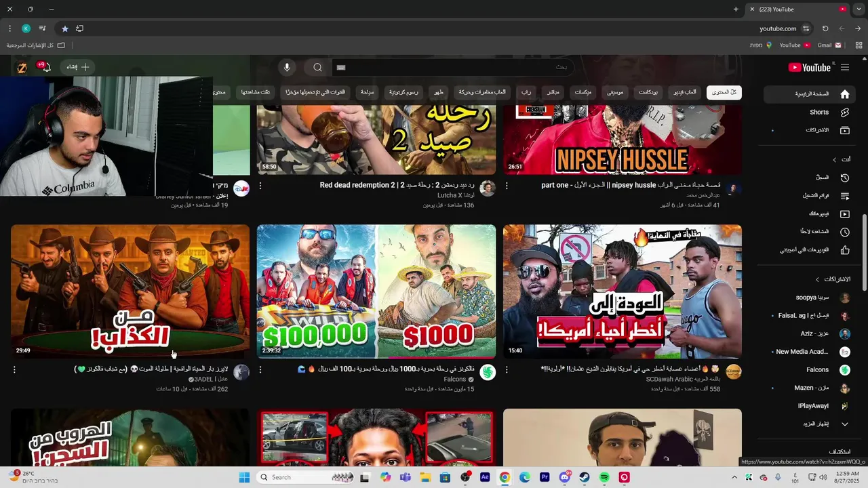The height and width of the screenshot is (488, 868).
Task: Select the سياحة tourism chip
Action: (x=367, y=92)
